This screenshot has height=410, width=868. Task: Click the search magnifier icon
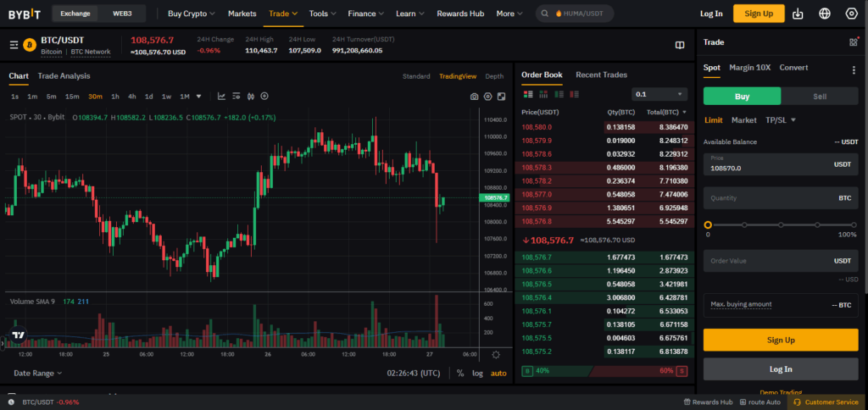(x=545, y=14)
